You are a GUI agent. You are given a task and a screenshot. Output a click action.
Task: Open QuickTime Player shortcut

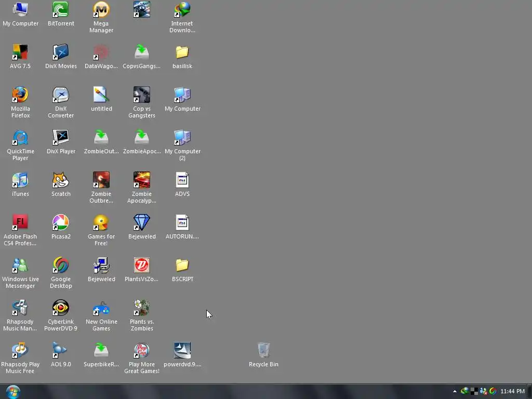click(20, 145)
